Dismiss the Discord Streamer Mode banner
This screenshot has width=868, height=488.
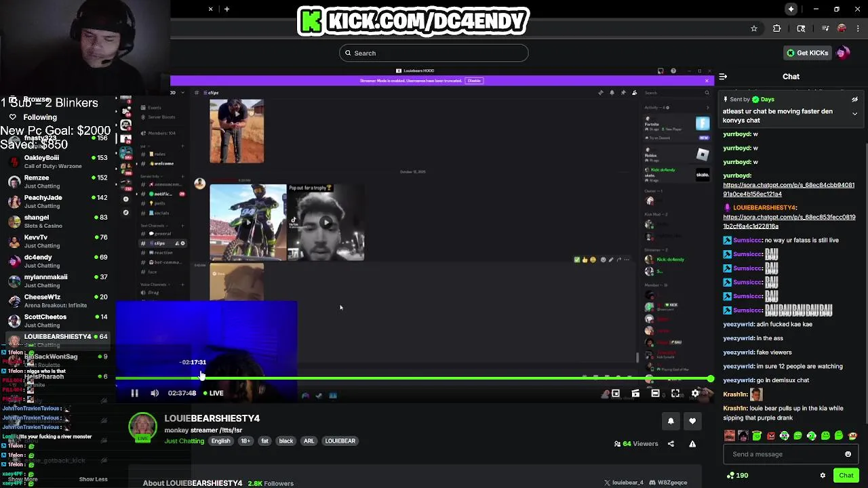click(x=707, y=81)
